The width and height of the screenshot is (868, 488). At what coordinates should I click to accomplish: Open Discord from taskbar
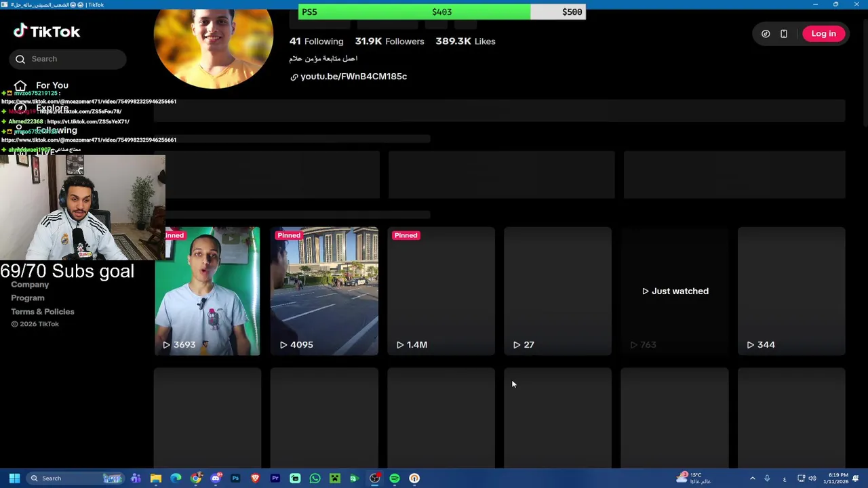[x=216, y=479]
